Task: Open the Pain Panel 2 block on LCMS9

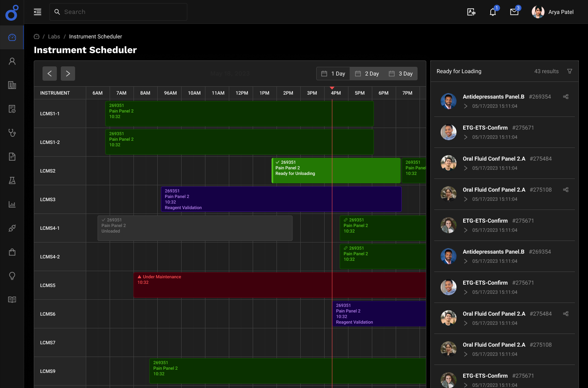Action: (x=288, y=371)
